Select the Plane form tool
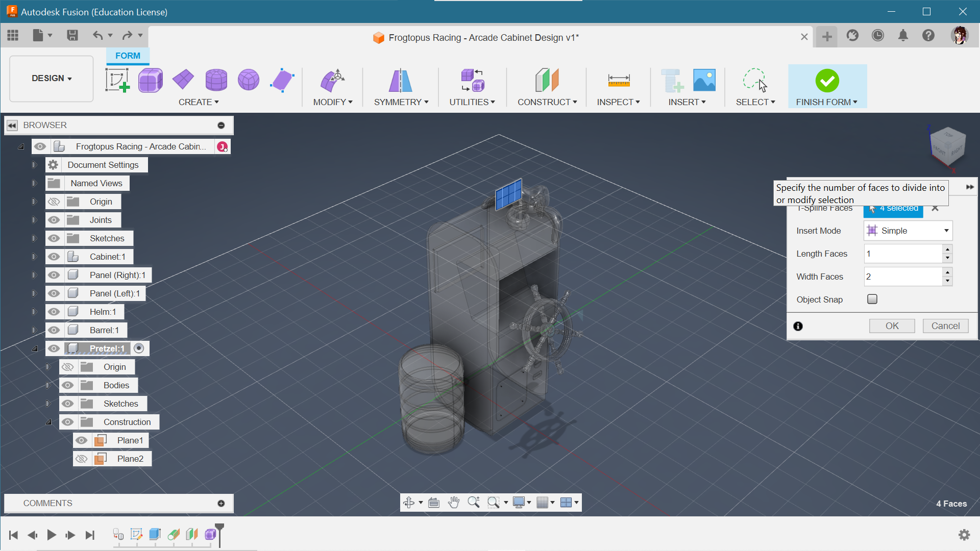The image size is (980, 551). coord(183,80)
